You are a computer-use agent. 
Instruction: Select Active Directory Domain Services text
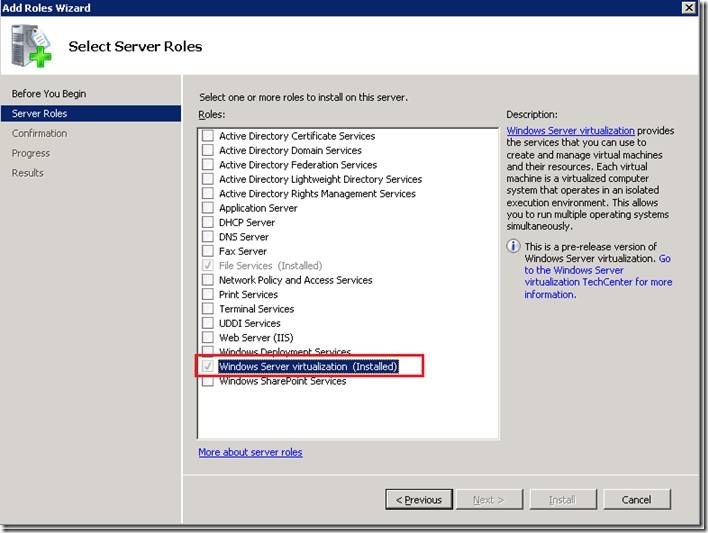(x=290, y=150)
